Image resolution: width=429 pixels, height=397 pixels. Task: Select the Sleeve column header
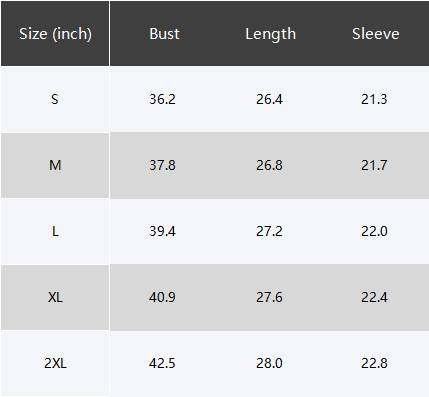click(x=376, y=34)
